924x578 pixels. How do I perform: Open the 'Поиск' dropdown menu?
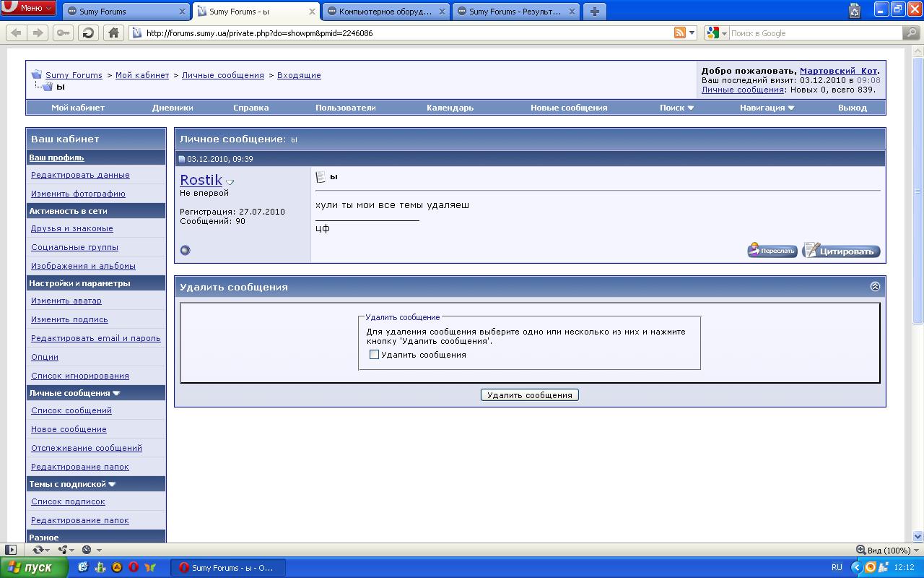pyautogui.click(x=676, y=108)
